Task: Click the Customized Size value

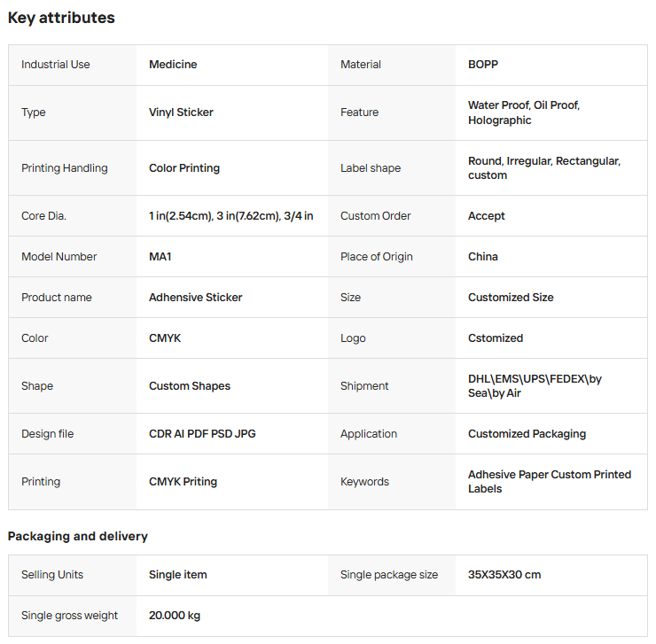Action: pos(511,298)
